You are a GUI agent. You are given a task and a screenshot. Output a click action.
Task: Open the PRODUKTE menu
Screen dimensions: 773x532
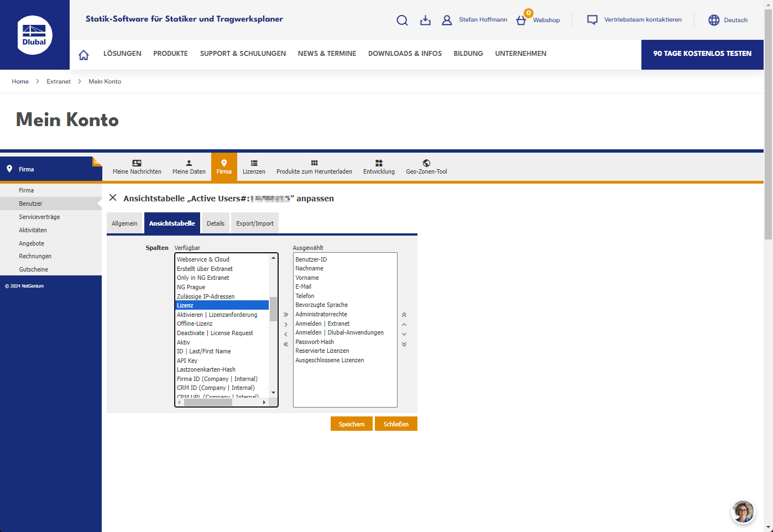click(x=170, y=54)
